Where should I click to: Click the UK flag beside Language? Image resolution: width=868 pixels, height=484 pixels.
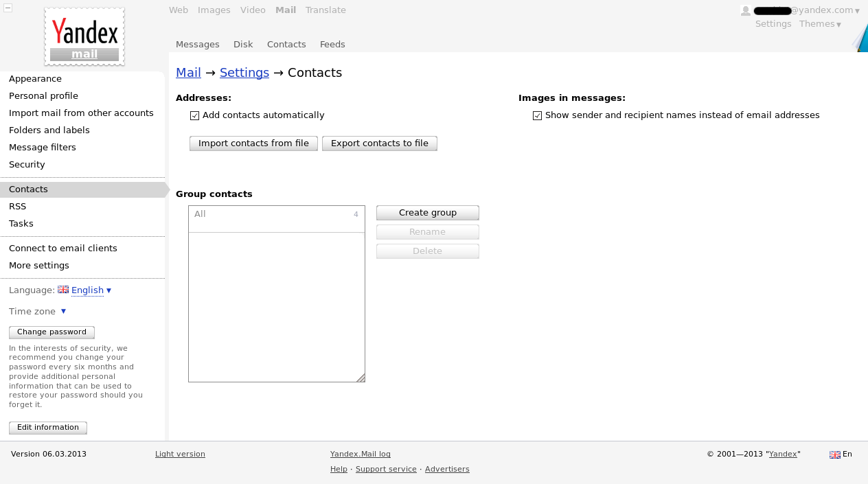(x=63, y=290)
